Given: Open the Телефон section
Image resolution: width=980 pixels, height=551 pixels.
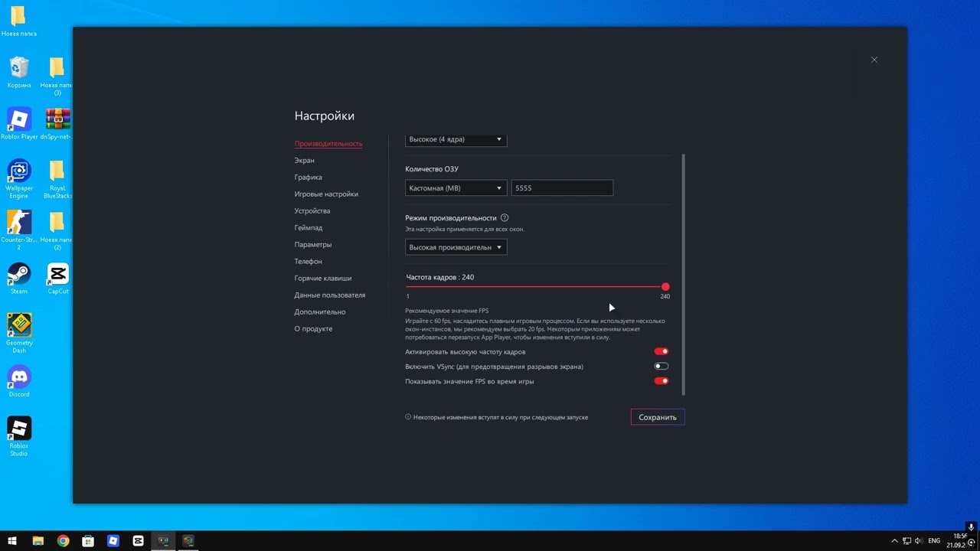Looking at the screenshot, I should coord(309,262).
